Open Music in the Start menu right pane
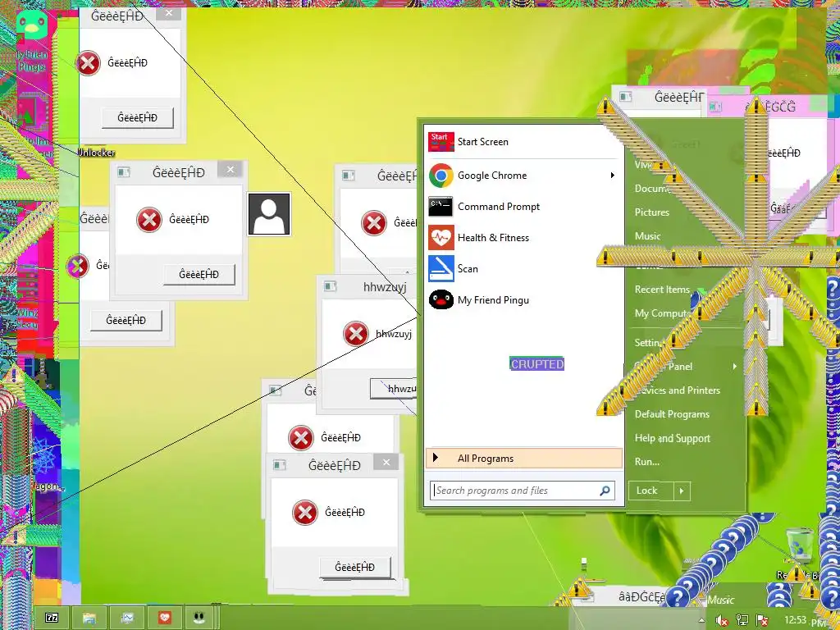 648,235
